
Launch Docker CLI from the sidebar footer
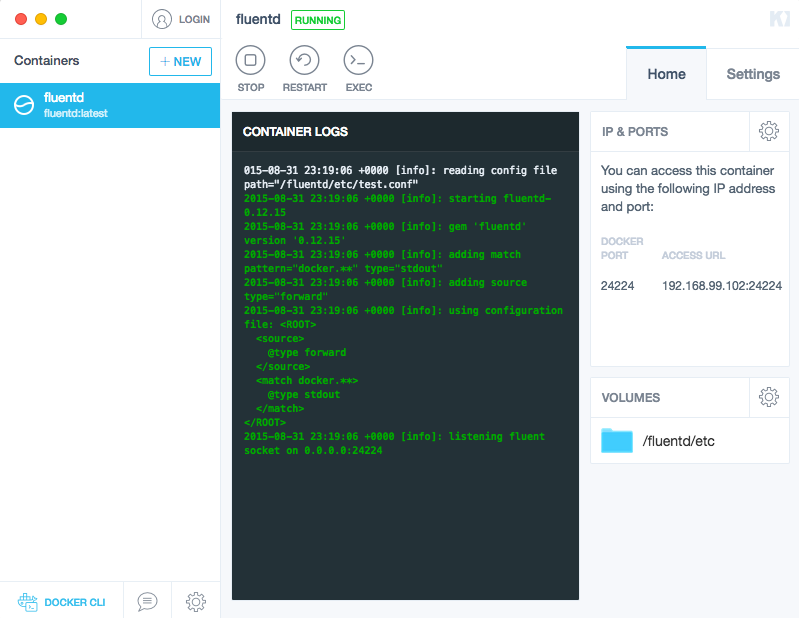62,602
